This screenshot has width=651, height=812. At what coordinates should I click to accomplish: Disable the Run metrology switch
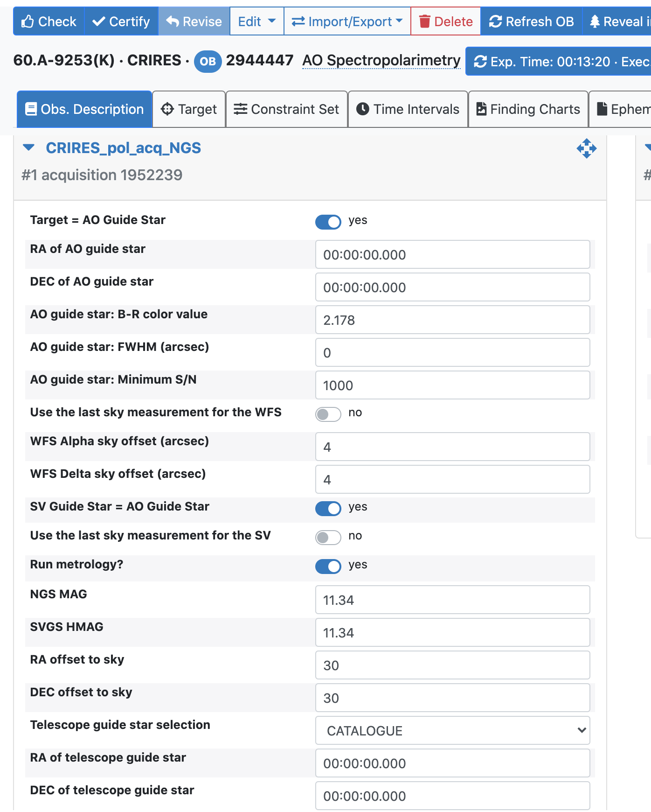coord(328,566)
